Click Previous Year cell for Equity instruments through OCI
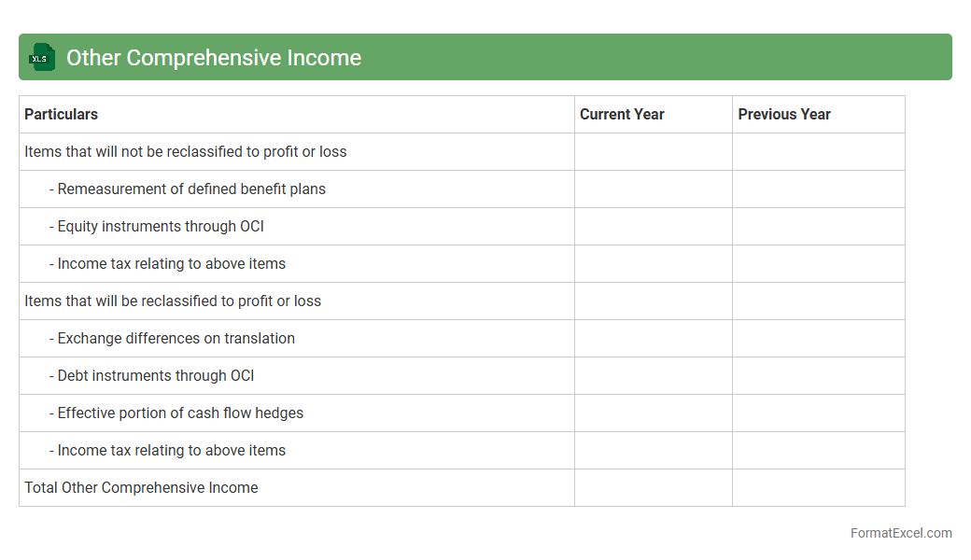The width and height of the screenshot is (971, 560). tap(818, 226)
